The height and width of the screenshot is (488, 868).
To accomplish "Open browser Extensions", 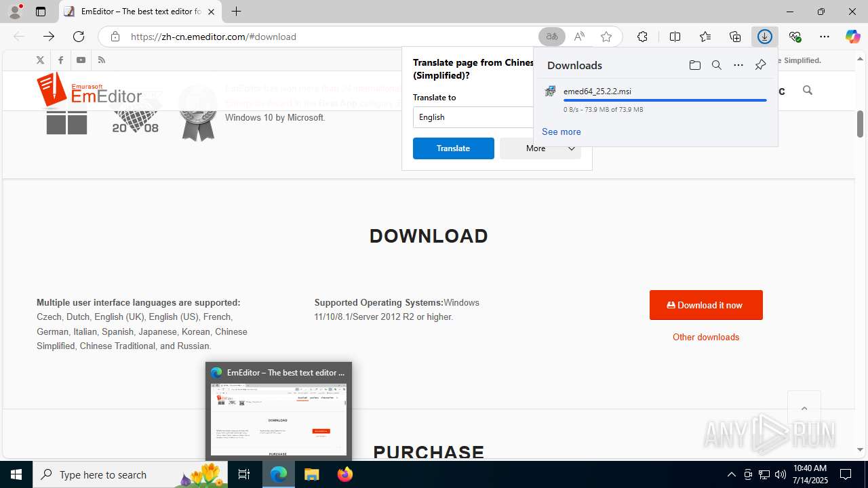I will coord(642,37).
